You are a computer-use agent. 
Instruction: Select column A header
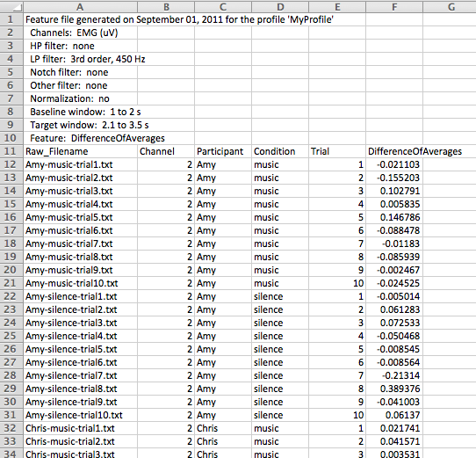point(80,6)
